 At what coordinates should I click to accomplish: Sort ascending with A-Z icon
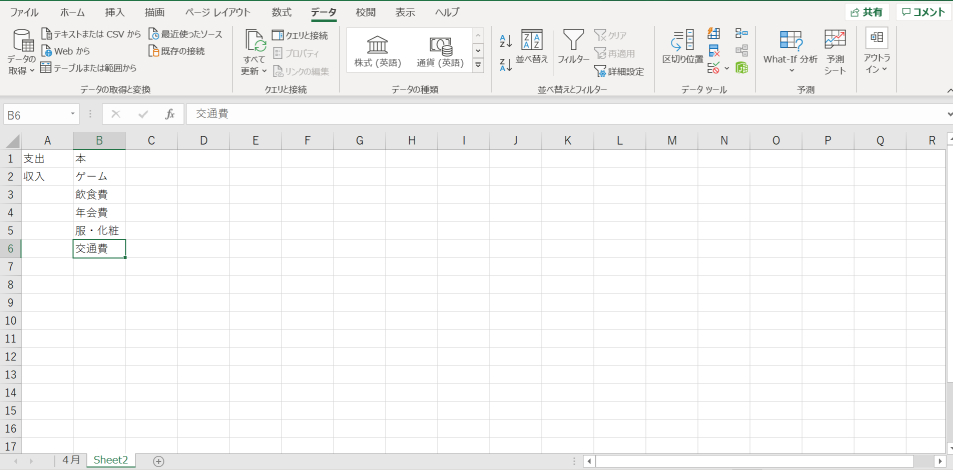click(x=506, y=41)
